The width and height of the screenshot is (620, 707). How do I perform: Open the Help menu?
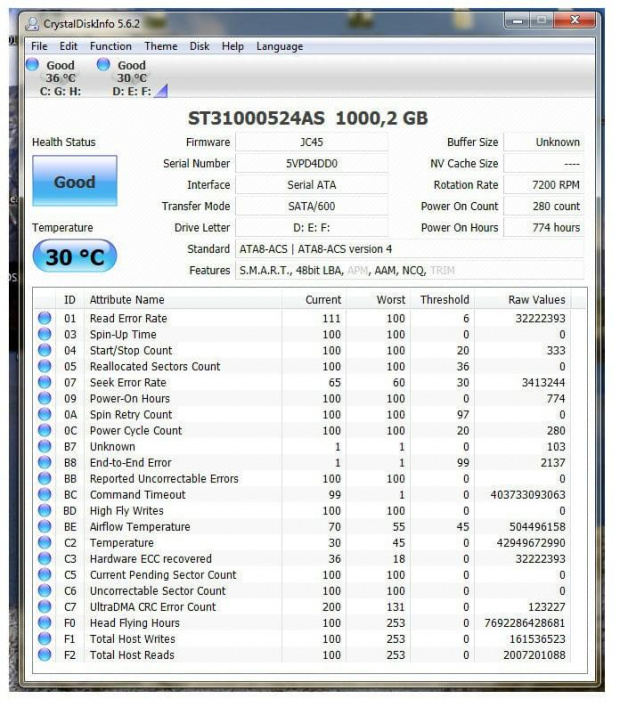click(233, 46)
